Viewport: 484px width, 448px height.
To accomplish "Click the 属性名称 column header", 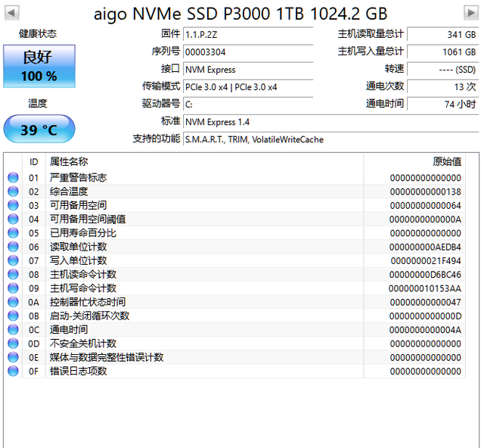I will click(x=69, y=161).
